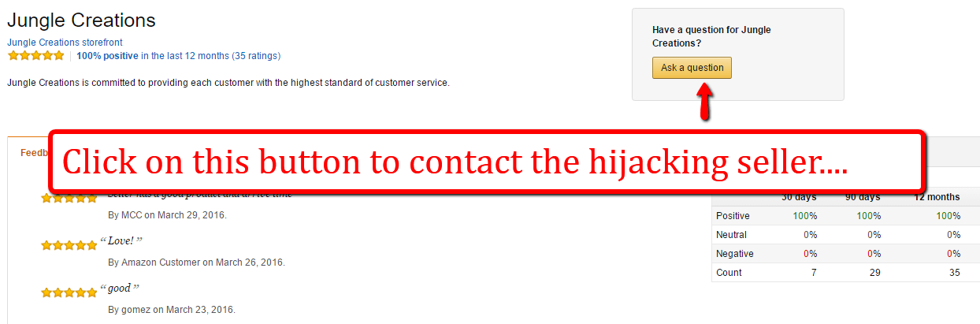Click the Count value 35 for 12 months
The width and height of the screenshot is (980, 324).
click(954, 273)
